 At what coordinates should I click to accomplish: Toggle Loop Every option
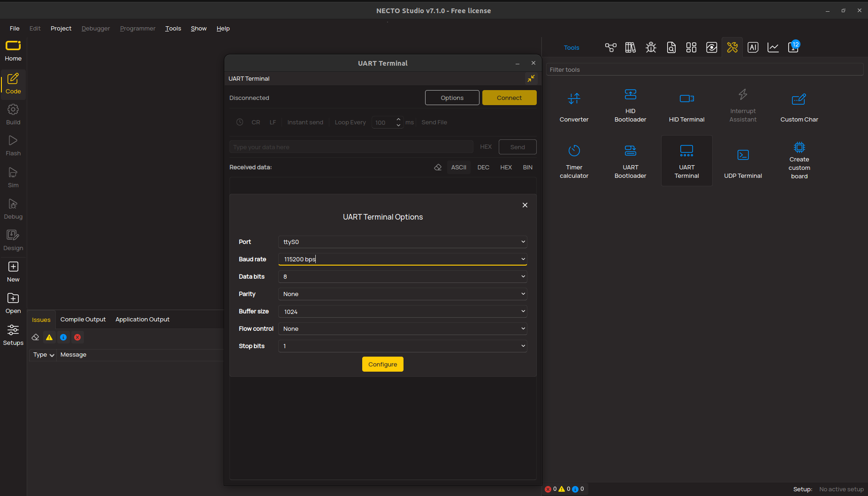[350, 122]
